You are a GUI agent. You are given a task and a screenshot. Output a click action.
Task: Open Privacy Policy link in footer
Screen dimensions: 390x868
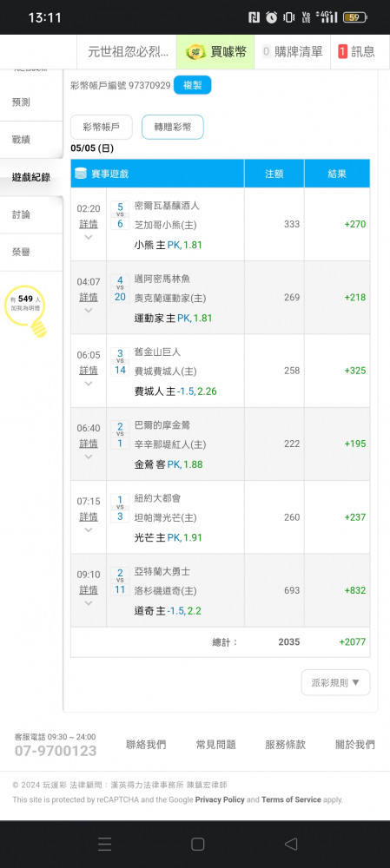tap(220, 799)
